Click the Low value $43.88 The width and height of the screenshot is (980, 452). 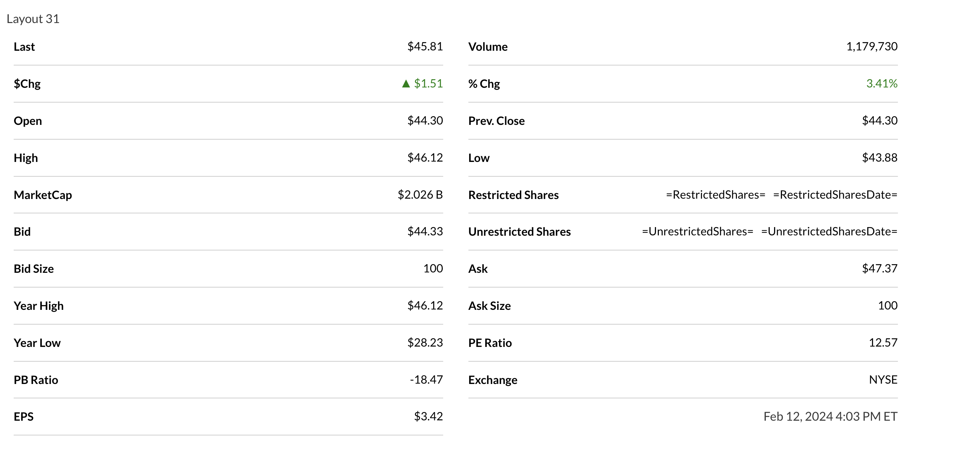click(879, 157)
